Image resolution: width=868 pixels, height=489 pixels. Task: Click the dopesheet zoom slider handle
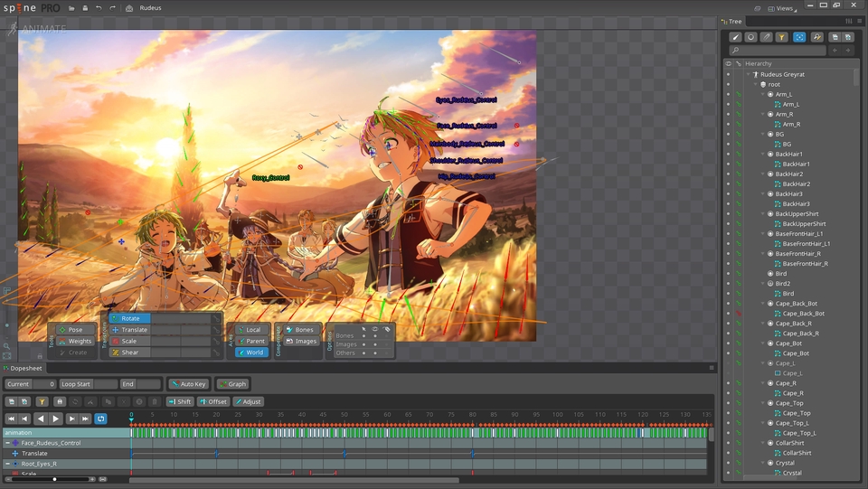(x=54, y=479)
